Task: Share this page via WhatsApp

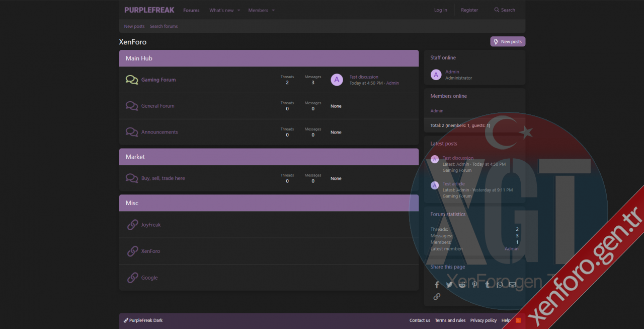Action: tap(500, 285)
